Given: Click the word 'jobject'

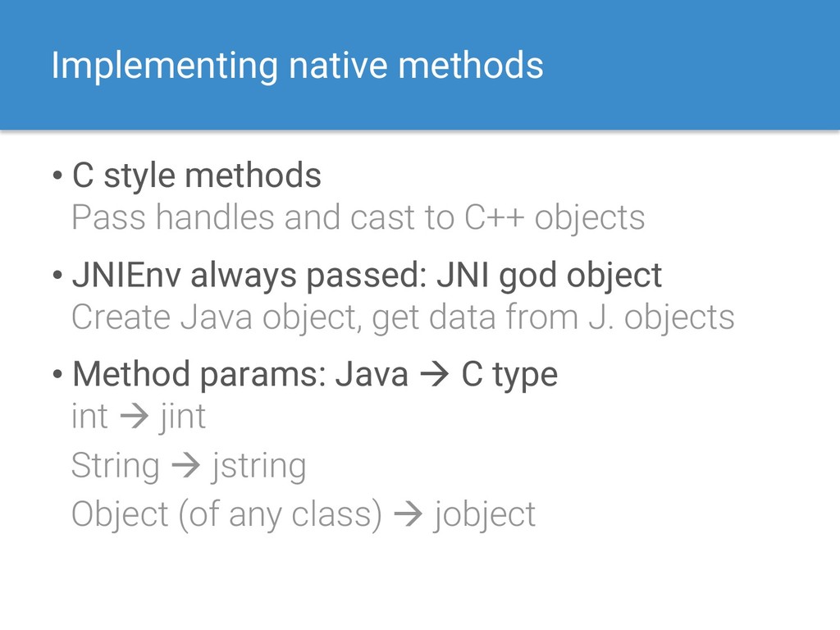Looking at the screenshot, I should coord(484,515).
